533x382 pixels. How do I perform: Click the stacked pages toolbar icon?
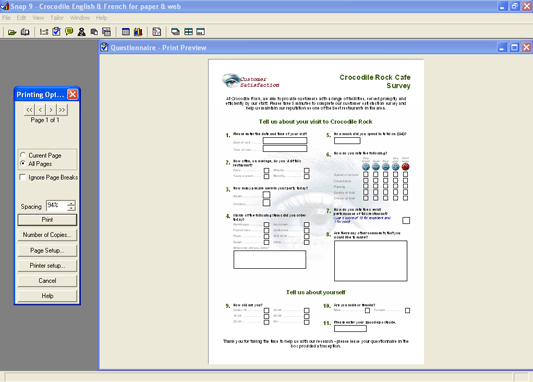(x=94, y=32)
